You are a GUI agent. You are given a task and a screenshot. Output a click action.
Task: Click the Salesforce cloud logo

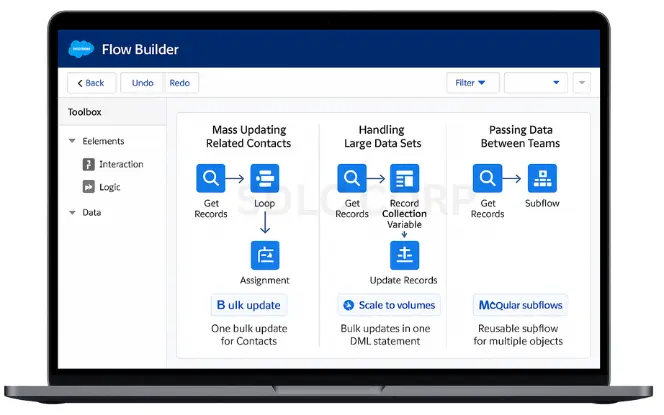(81, 49)
